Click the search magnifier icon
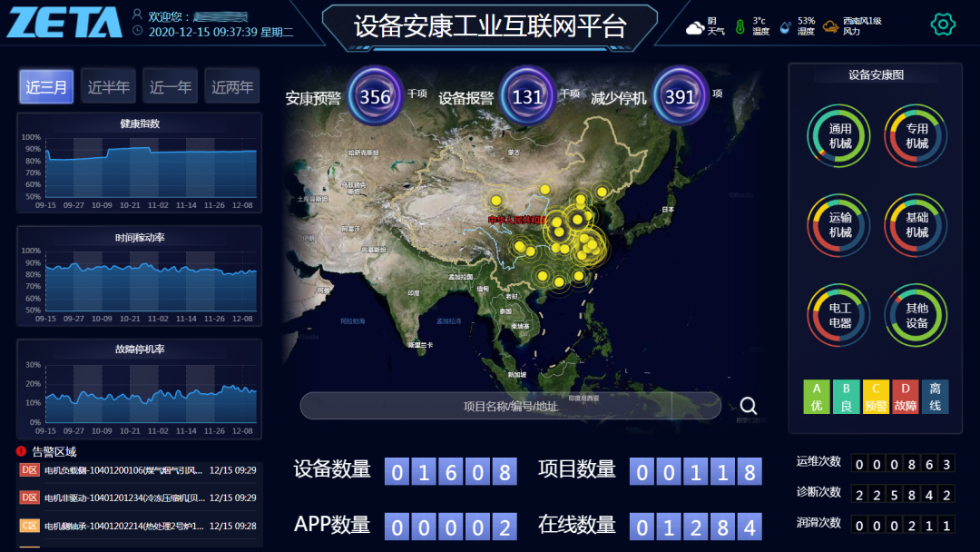This screenshot has height=552, width=980. click(749, 406)
